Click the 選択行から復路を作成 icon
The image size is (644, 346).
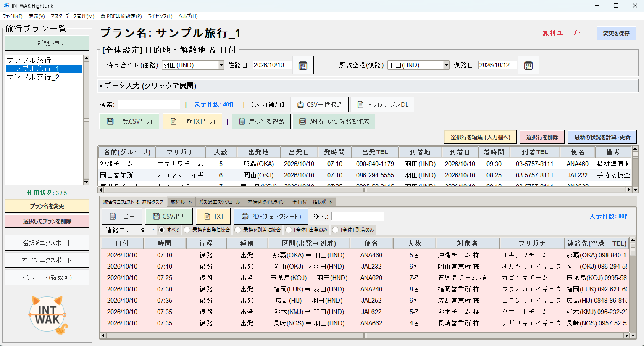pos(302,121)
